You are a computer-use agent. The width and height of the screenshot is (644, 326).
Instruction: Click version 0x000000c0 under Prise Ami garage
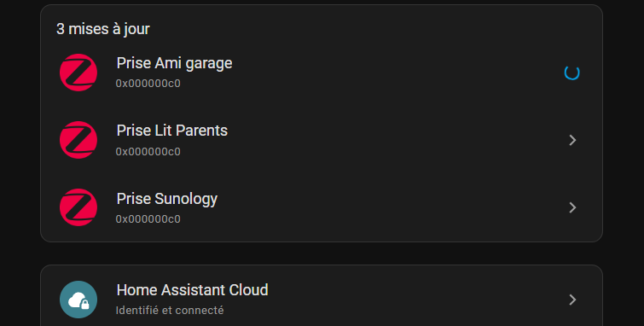pos(148,84)
